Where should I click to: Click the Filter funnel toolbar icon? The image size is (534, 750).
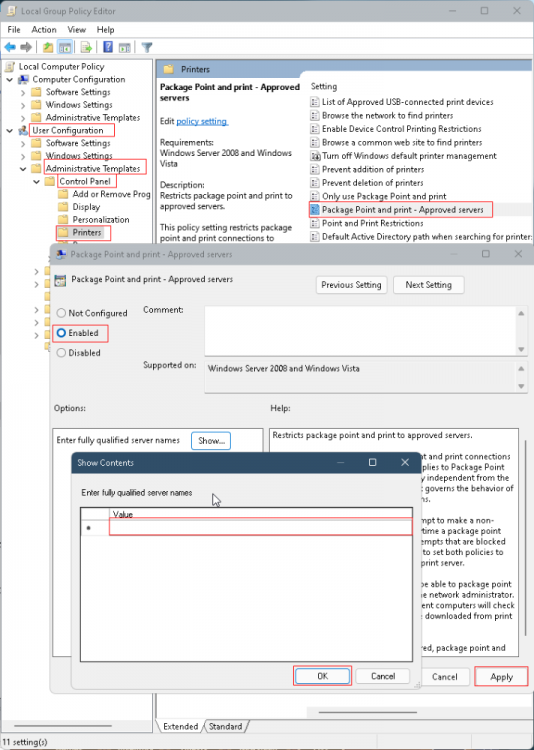point(147,47)
